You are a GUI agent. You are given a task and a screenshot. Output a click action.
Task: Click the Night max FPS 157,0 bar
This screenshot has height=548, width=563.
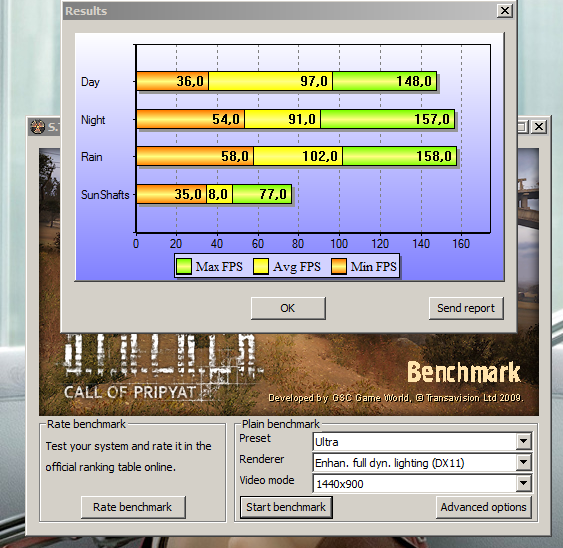[x=388, y=119]
